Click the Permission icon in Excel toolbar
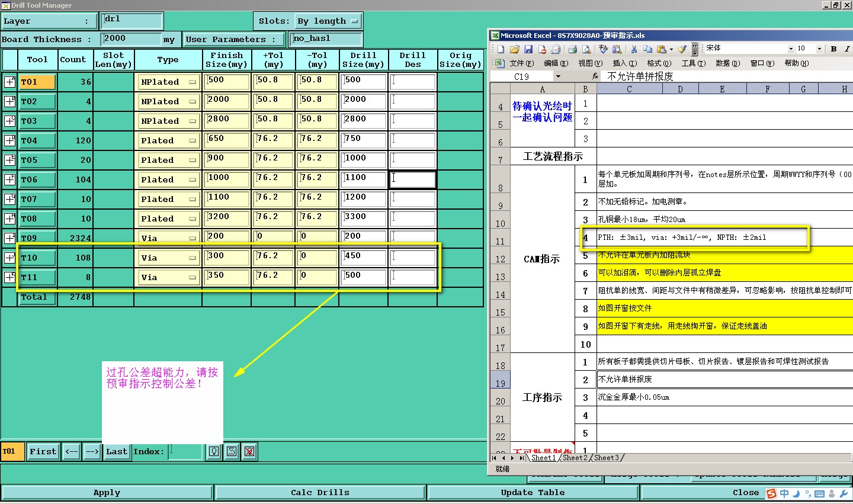 (x=542, y=49)
